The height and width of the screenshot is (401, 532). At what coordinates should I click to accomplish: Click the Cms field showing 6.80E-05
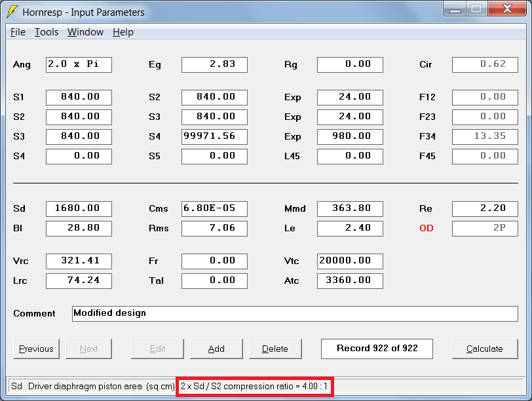214,208
